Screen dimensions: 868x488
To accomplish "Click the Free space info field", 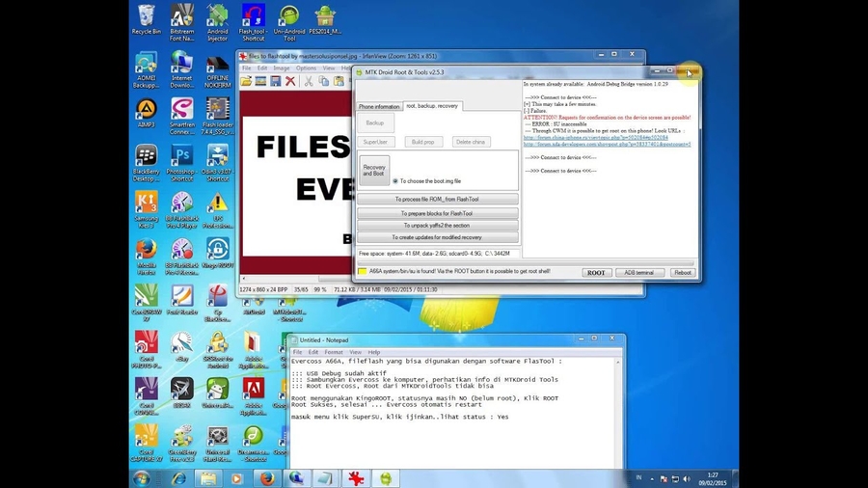I will [438, 254].
